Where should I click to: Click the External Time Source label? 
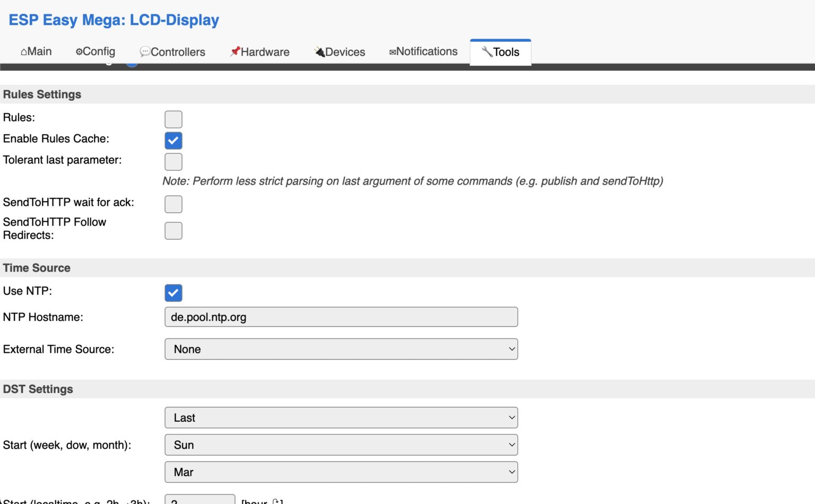(x=58, y=349)
